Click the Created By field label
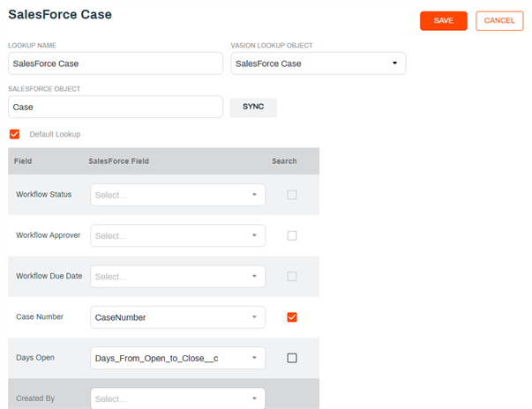This screenshot has width=532, height=409. pyautogui.click(x=35, y=398)
